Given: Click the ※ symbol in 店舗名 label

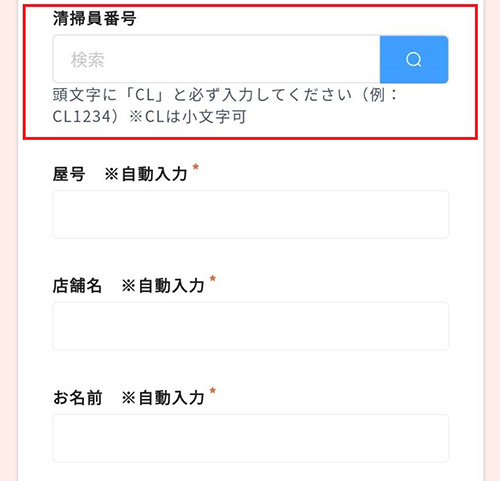Looking at the screenshot, I should (129, 286).
